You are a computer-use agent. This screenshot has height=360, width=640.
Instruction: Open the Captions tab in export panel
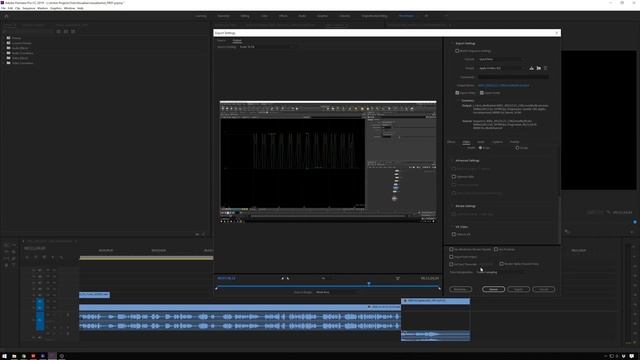(498, 142)
